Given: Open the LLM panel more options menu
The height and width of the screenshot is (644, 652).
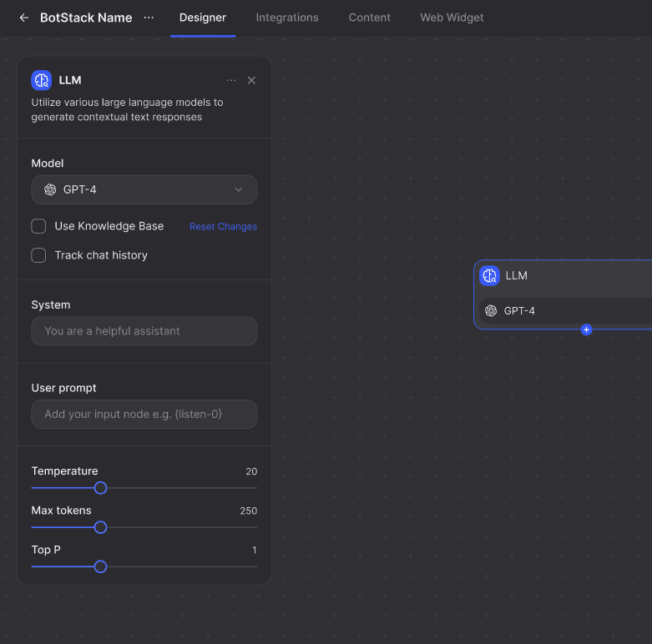Looking at the screenshot, I should coord(231,80).
